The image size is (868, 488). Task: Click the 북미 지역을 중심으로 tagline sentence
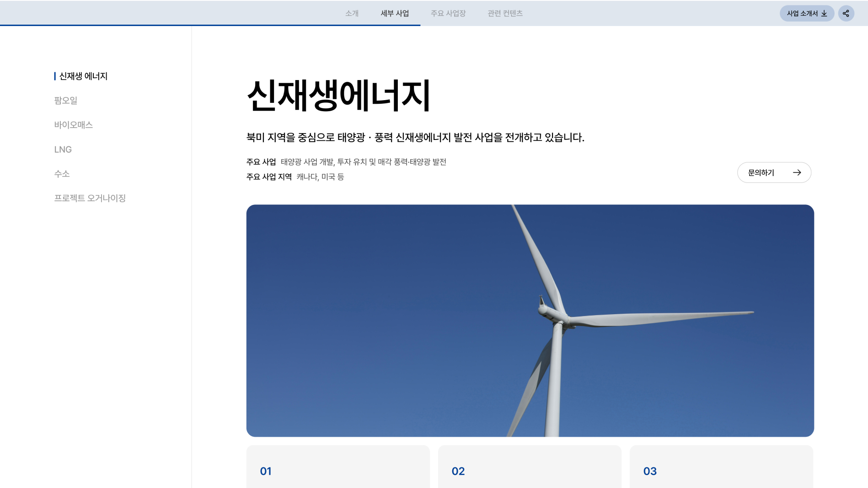(415, 137)
